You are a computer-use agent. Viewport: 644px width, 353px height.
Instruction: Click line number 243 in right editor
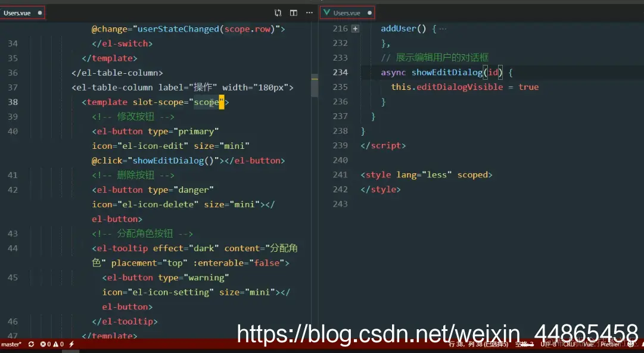tap(341, 204)
